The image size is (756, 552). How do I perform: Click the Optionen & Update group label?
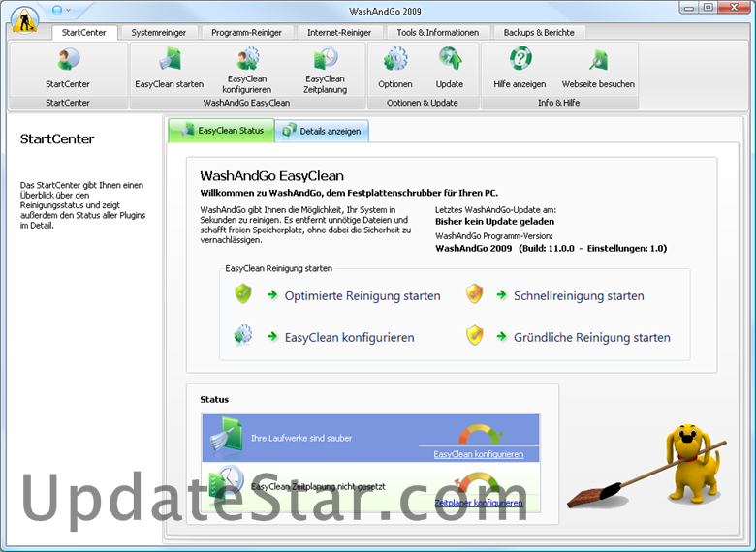[423, 103]
